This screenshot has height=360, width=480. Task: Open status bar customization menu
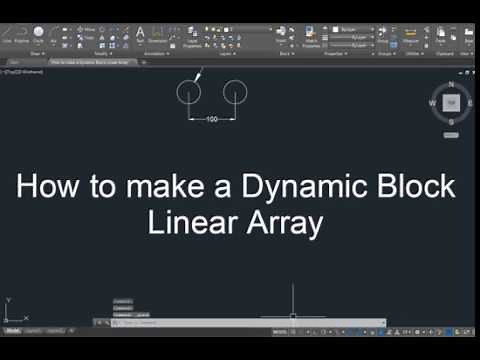point(469,332)
